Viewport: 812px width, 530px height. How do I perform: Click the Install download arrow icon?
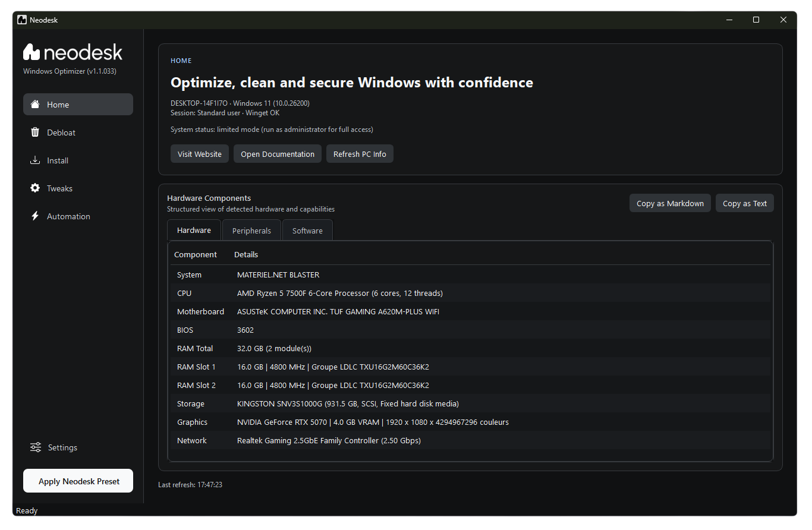point(35,160)
